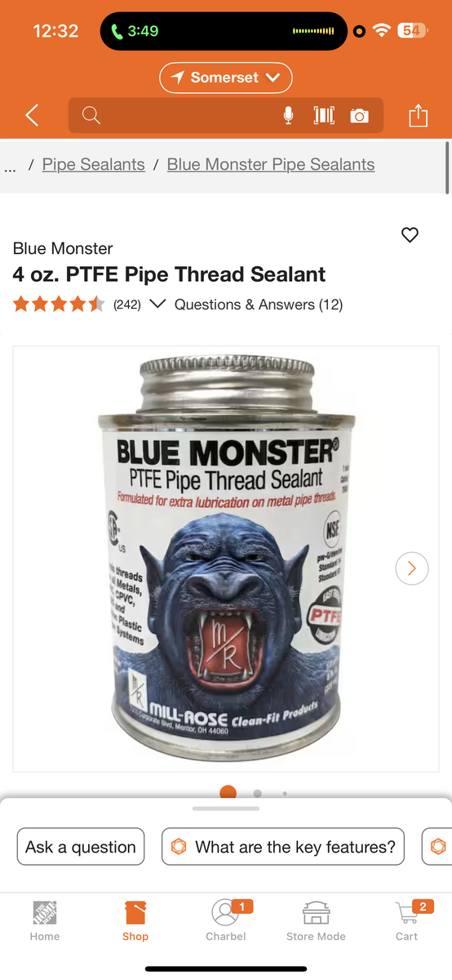Select the Shop tab
The image size is (452, 980).
pos(135,920)
